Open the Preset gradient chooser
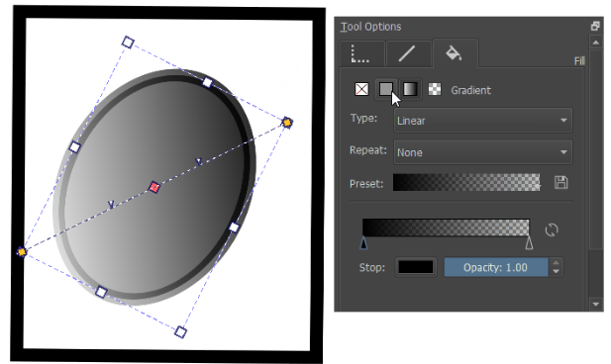 (466, 182)
